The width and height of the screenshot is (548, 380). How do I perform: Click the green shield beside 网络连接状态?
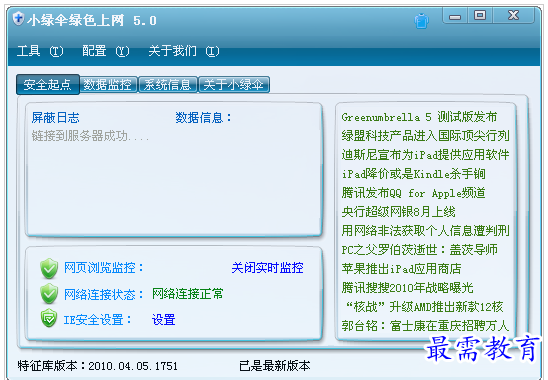[49, 294]
